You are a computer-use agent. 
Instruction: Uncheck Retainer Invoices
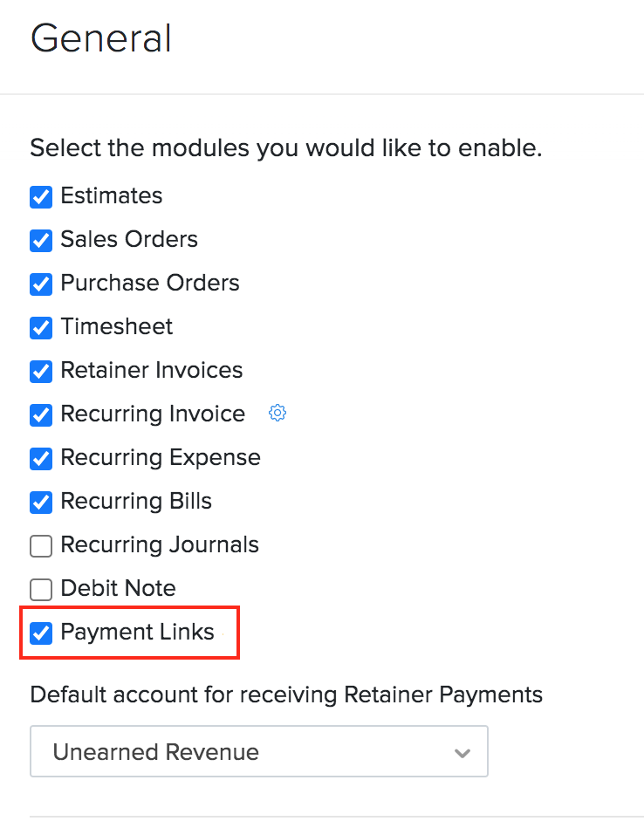click(40, 372)
